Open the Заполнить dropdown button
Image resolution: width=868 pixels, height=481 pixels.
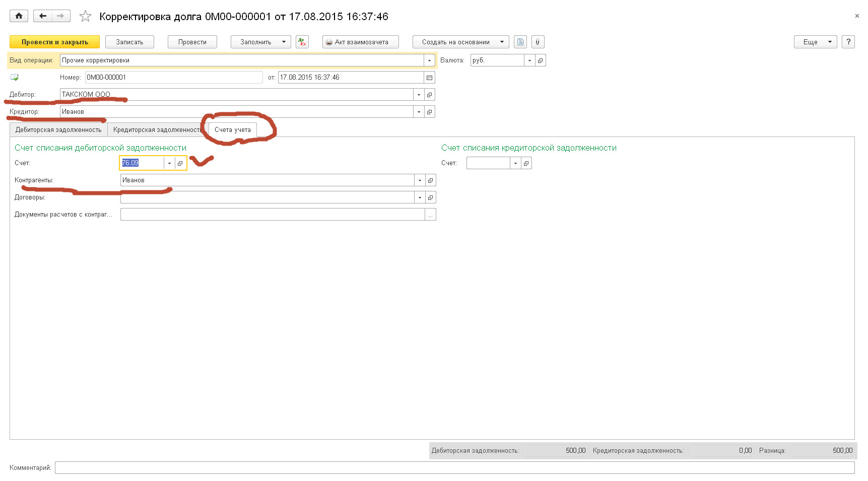[260, 42]
